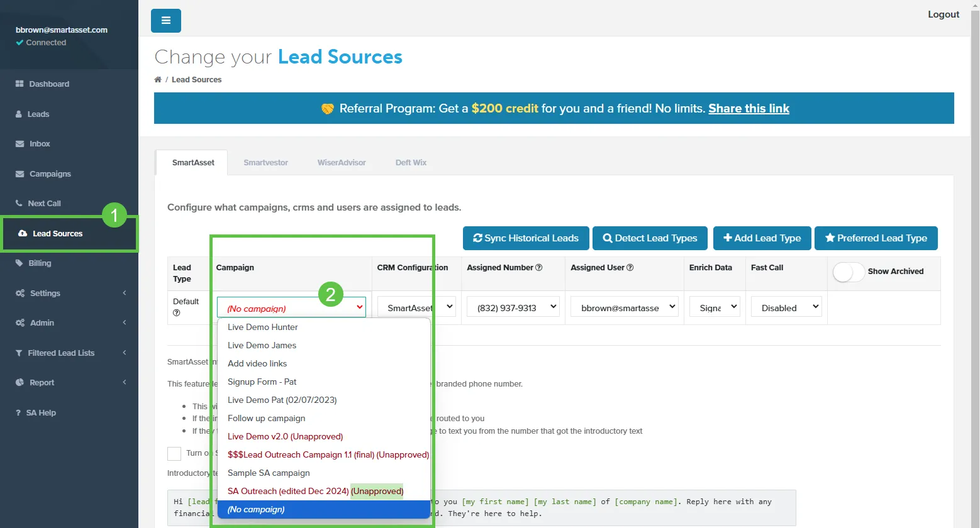
Task: Select SA Outreach (edited Dec 2024) option
Action: pyautogui.click(x=324, y=491)
